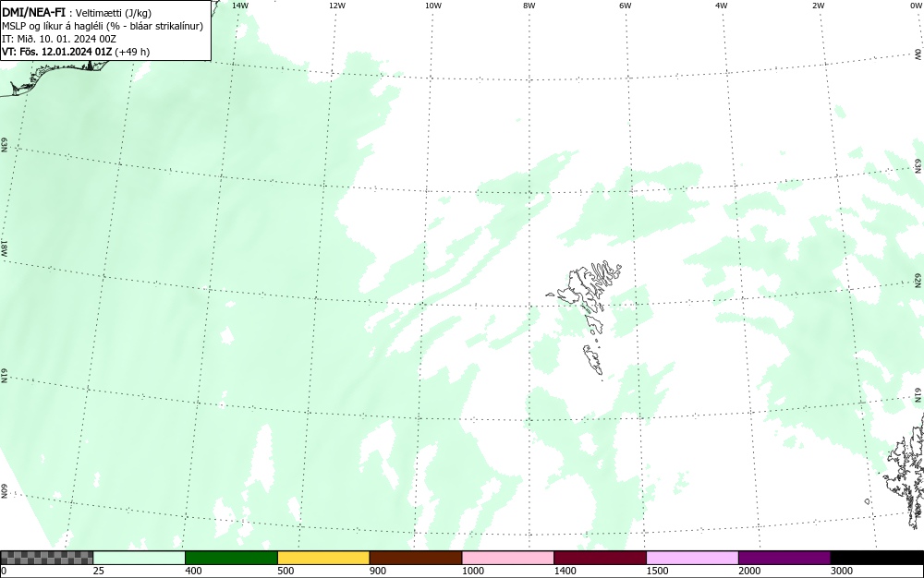Click the 'IT: Mið. 10. 01. 2024 00Z' line
The width and height of the screenshot is (924, 578).
[x=59, y=39]
